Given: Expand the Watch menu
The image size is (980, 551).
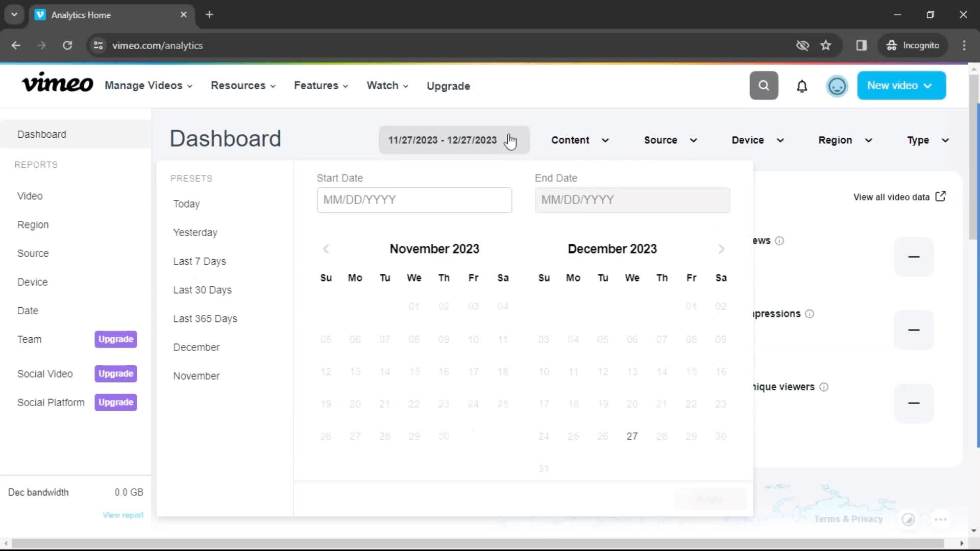Looking at the screenshot, I should [x=387, y=86].
